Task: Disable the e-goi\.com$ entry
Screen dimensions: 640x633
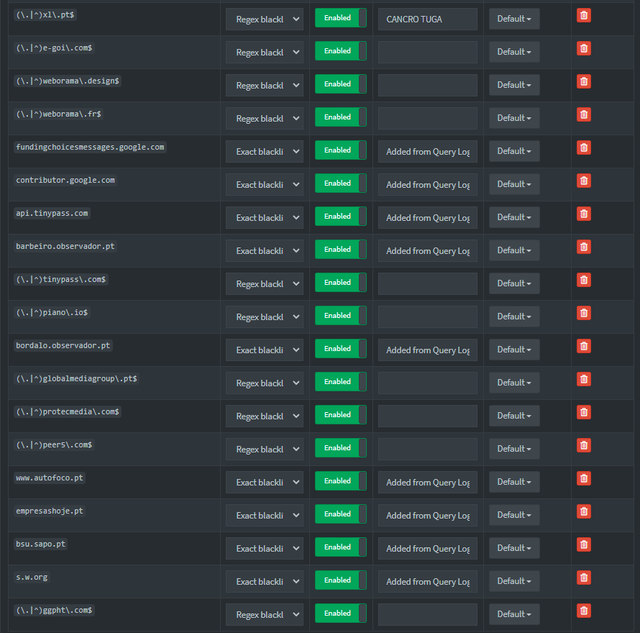Action: 341,51
